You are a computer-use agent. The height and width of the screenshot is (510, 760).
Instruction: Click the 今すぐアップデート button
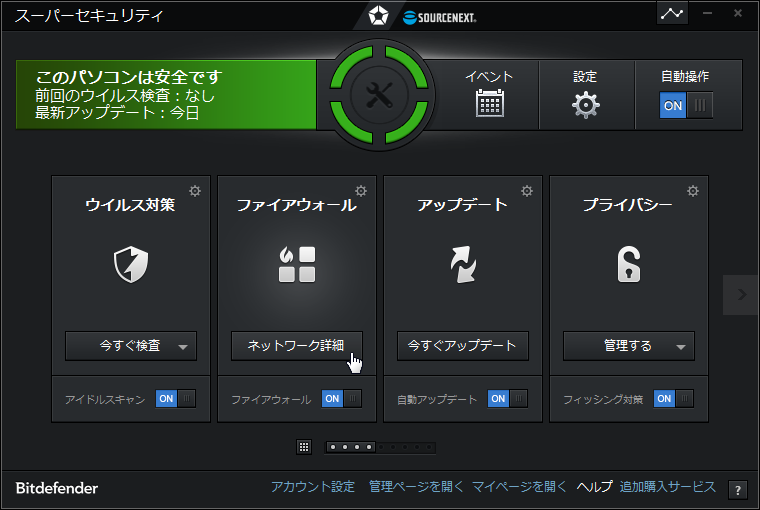(x=463, y=346)
